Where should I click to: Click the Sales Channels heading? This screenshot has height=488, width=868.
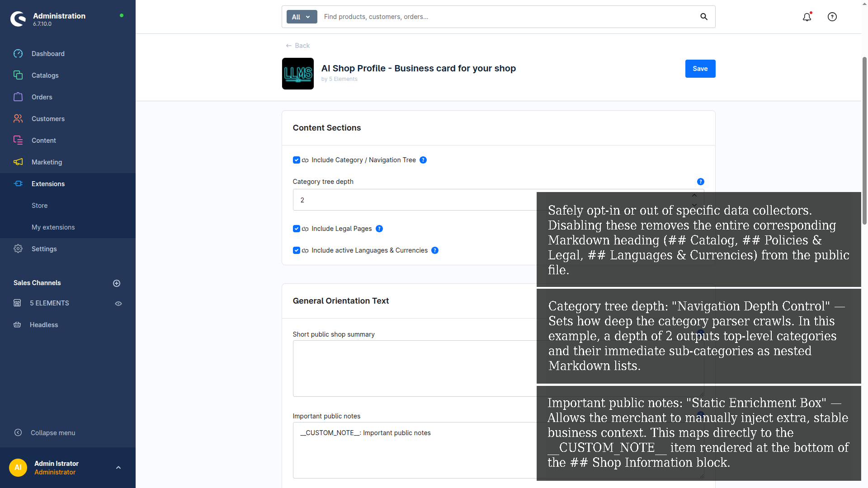37,283
